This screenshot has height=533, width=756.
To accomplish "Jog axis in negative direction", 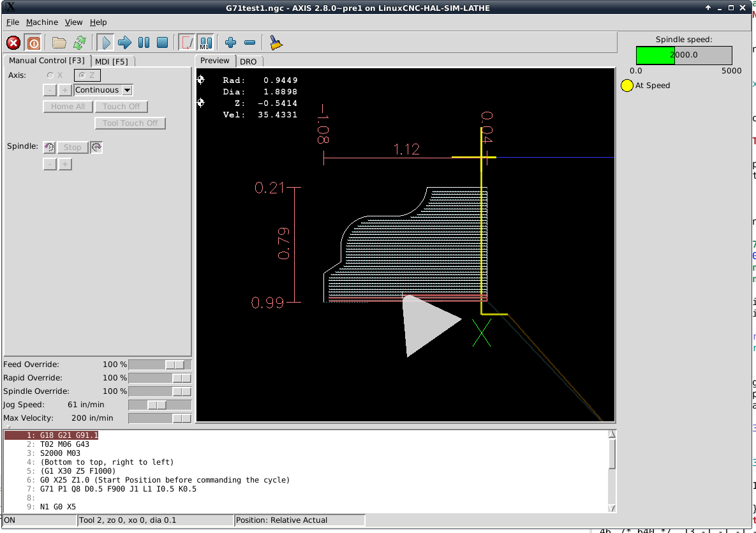I will click(50, 90).
